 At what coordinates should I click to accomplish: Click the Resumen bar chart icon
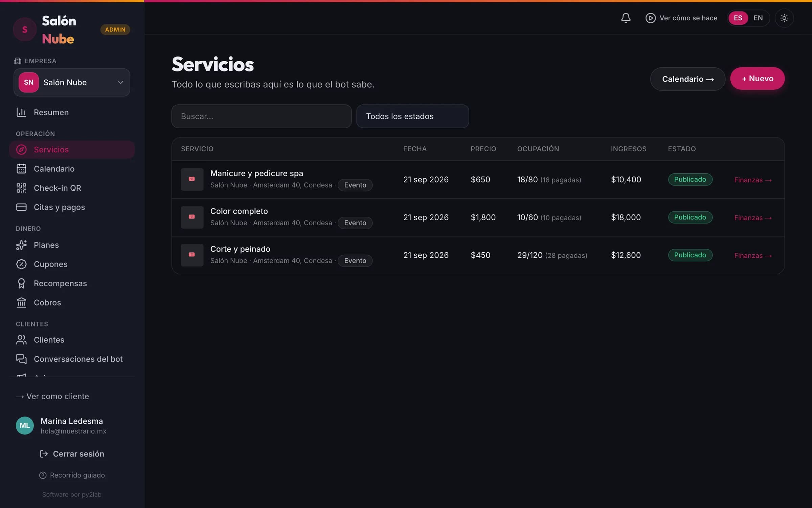21,112
